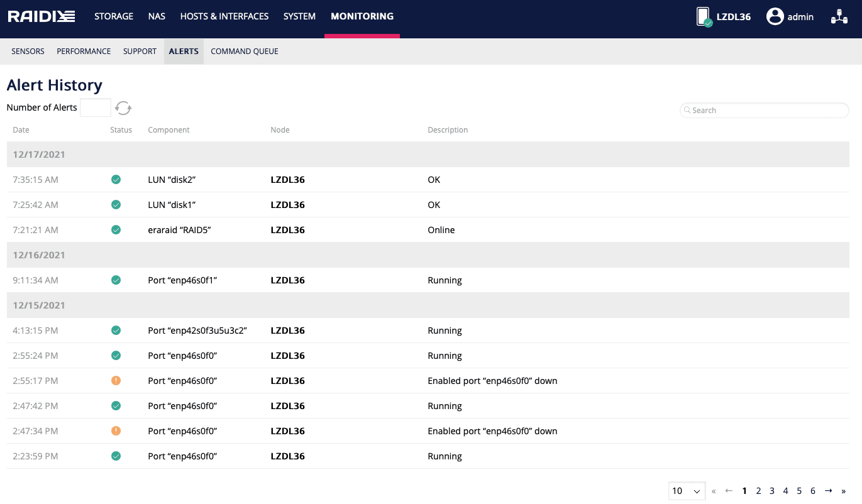
Task: Go to page 2 of alerts
Action: click(758, 491)
